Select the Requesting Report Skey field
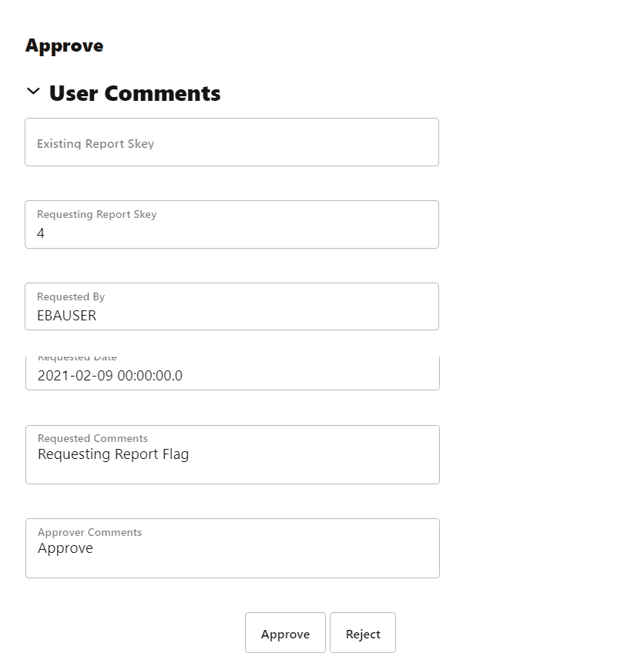The height and width of the screenshot is (653, 644). pos(231,224)
